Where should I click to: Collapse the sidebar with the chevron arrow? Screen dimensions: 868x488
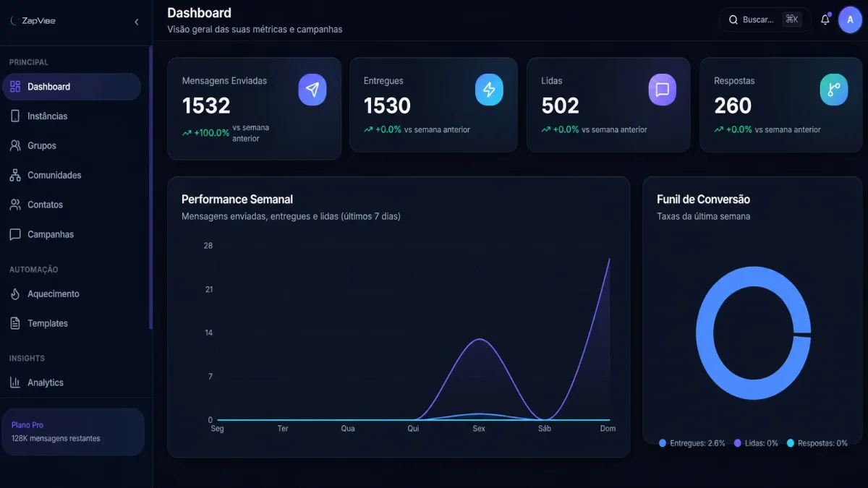[137, 22]
